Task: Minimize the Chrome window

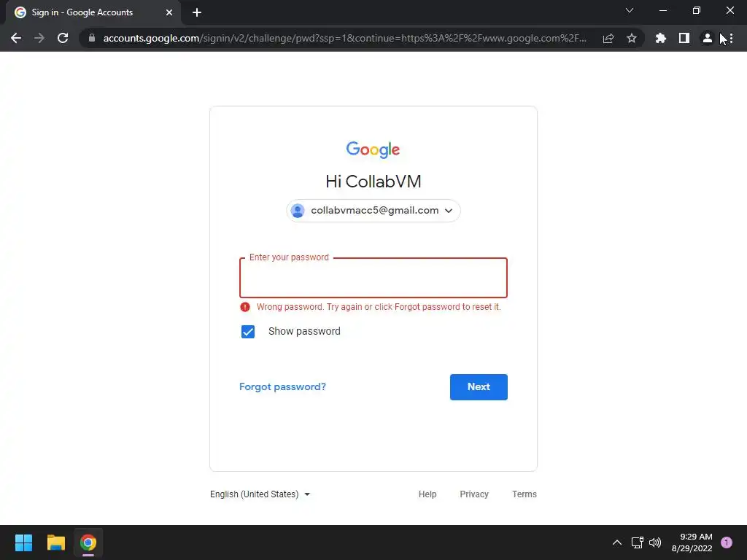Action: [662, 10]
